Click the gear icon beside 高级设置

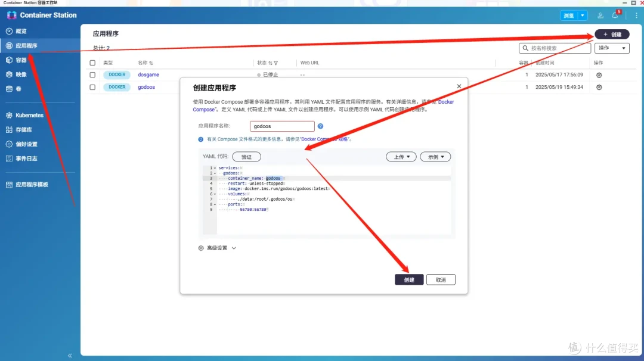(201, 248)
